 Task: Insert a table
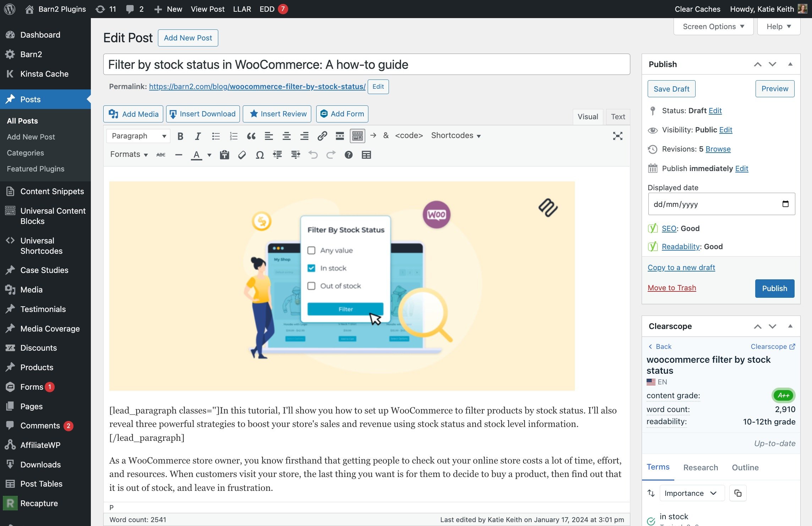click(x=366, y=155)
